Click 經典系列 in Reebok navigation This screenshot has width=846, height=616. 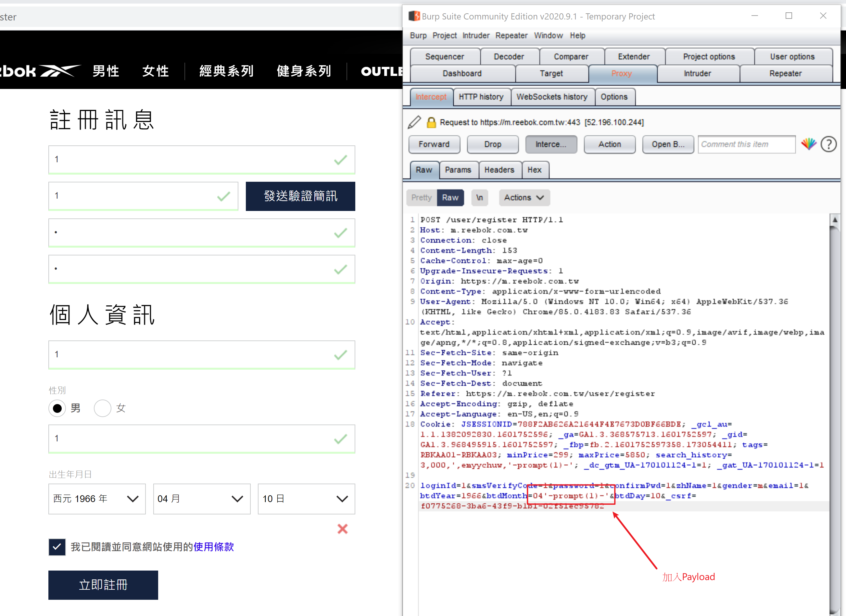pyautogui.click(x=226, y=71)
